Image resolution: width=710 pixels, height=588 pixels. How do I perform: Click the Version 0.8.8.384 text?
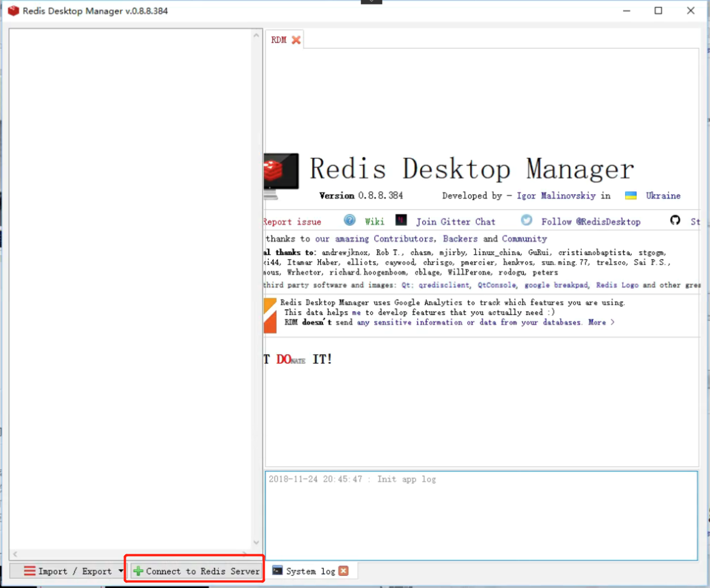pos(361,195)
